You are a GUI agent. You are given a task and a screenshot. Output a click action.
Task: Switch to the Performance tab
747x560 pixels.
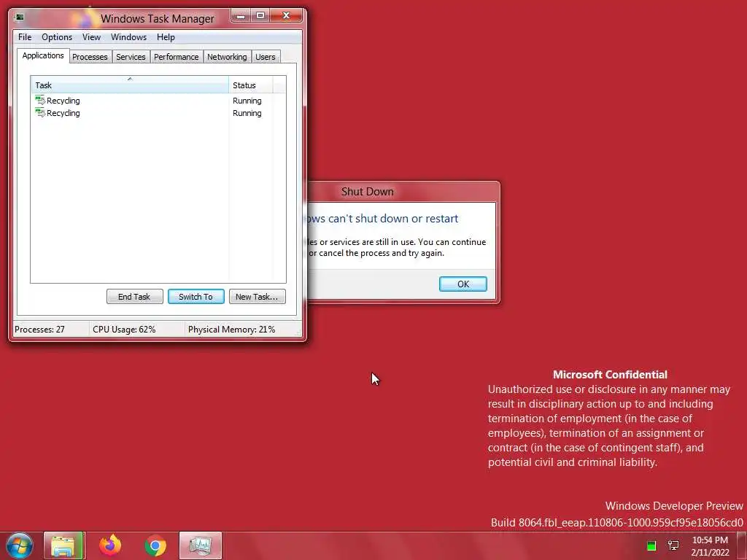[177, 57]
